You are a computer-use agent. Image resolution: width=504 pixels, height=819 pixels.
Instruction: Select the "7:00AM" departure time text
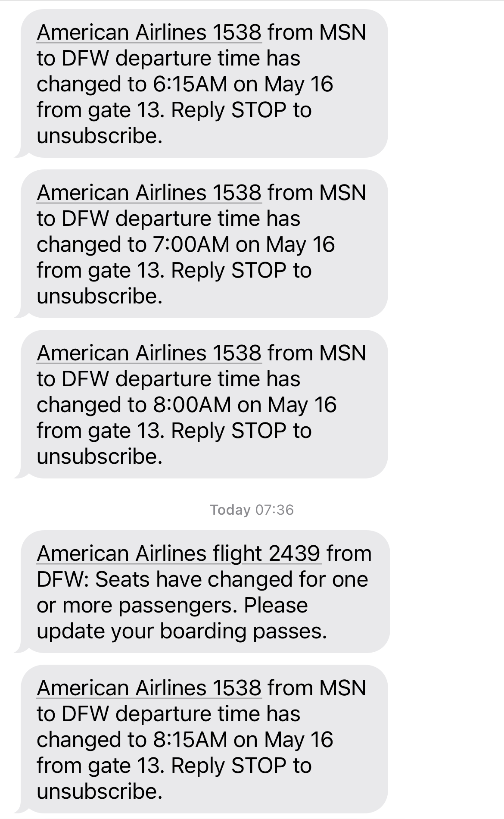pyautogui.click(x=190, y=244)
